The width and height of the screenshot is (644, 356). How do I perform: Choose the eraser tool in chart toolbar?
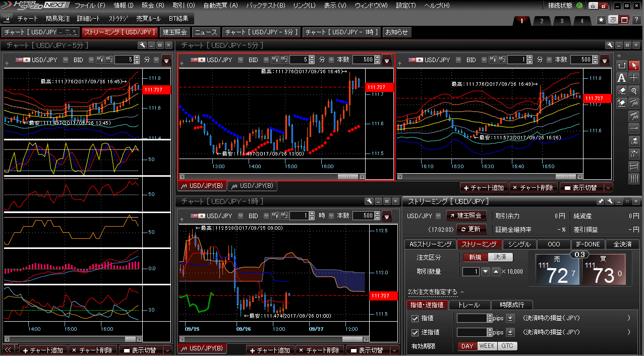(621, 90)
